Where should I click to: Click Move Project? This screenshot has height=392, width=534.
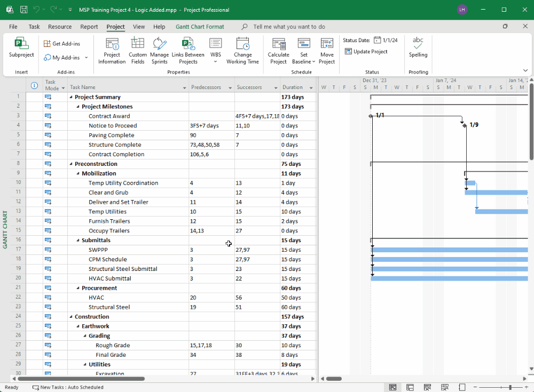(327, 51)
